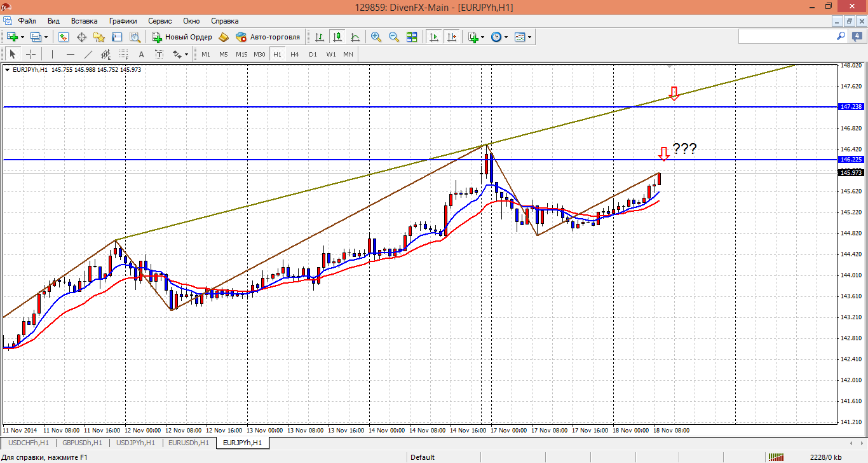
Task: Toggle the Авто-торговля button
Action: coord(268,37)
